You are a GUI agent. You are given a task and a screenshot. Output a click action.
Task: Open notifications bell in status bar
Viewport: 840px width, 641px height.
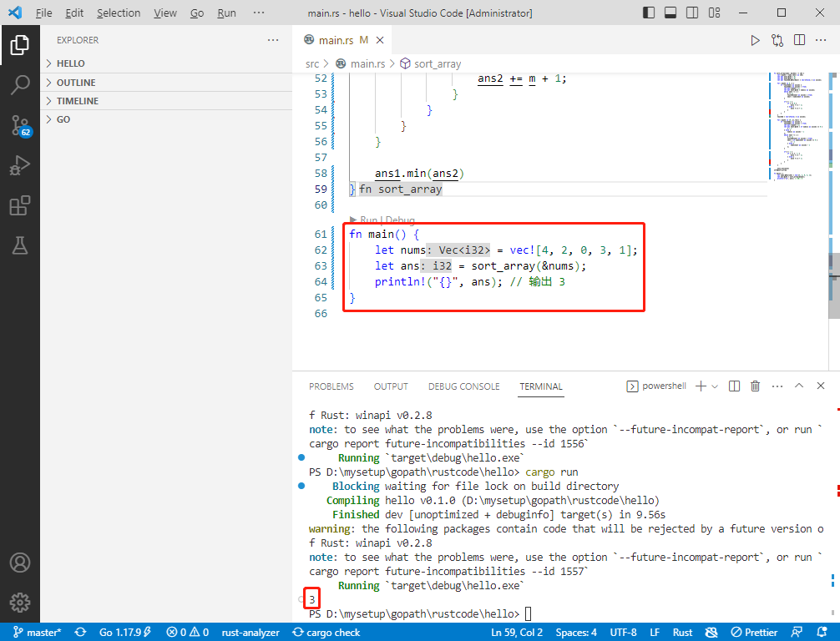[822, 633]
